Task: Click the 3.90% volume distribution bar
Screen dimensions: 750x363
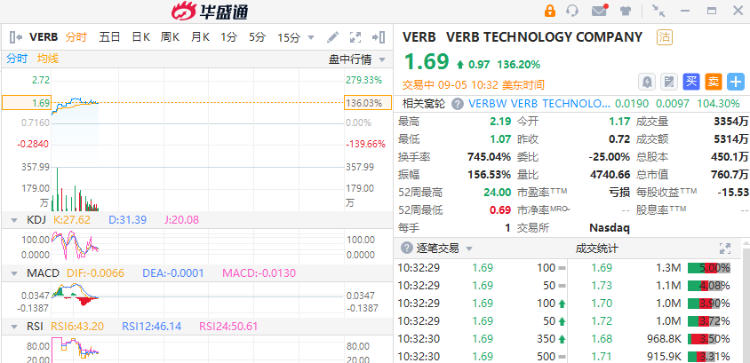Action: 709,303
